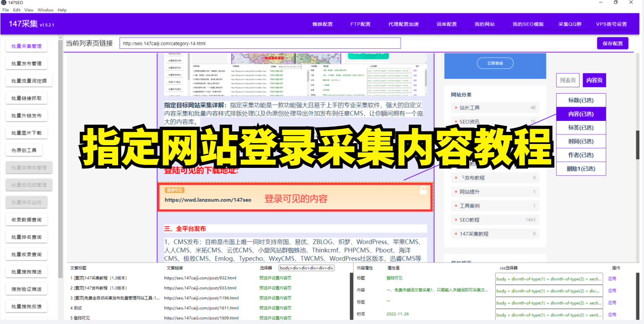Open 词库配置 word library settings
644x324 pixels.
pos(447,24)
